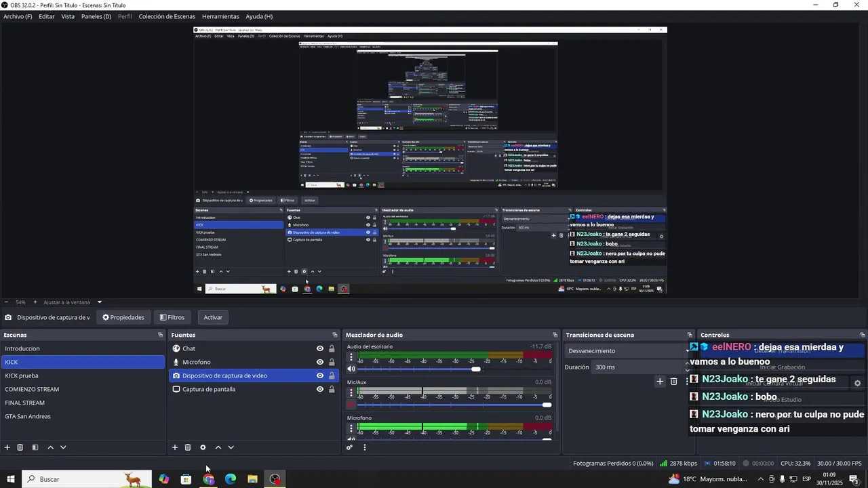Add a new scene with the plus icon
Viewport: 868px width, 488px height.
click(7, 447)
